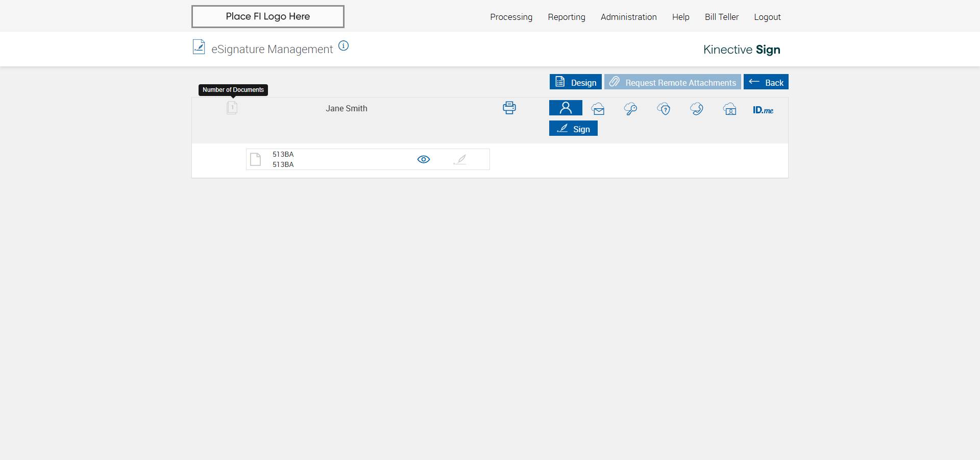The width and height of the screenshot is (980, 460).
Task: Choose the cloud key passcode icon
Action: coord(631,109)
